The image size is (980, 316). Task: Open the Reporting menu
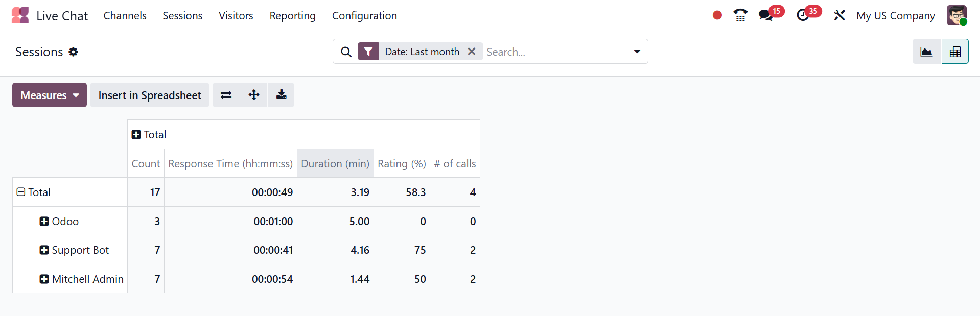(292, 16)
